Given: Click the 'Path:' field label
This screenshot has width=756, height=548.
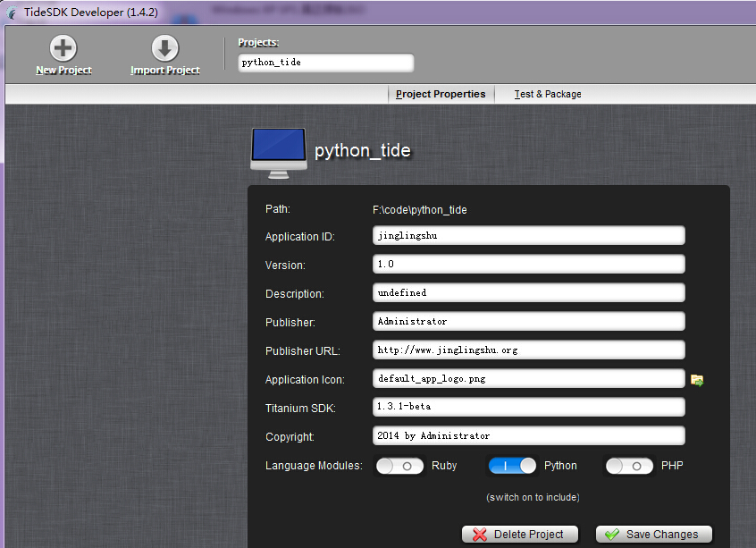Looking at the screenshot, I should click(x=278, y=209).
